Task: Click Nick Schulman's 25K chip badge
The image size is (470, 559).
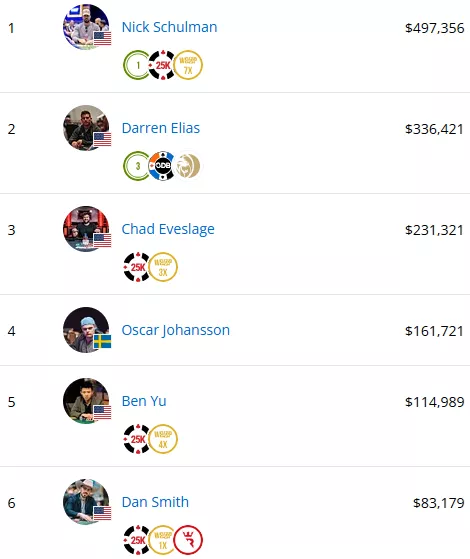Action: tap(162, 65)
